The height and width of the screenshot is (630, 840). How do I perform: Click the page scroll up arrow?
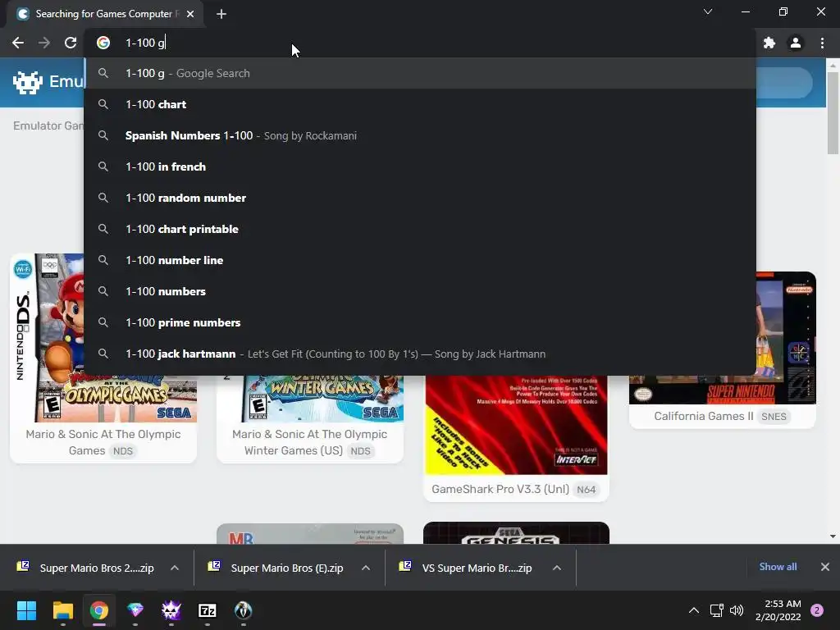[833, 65]
